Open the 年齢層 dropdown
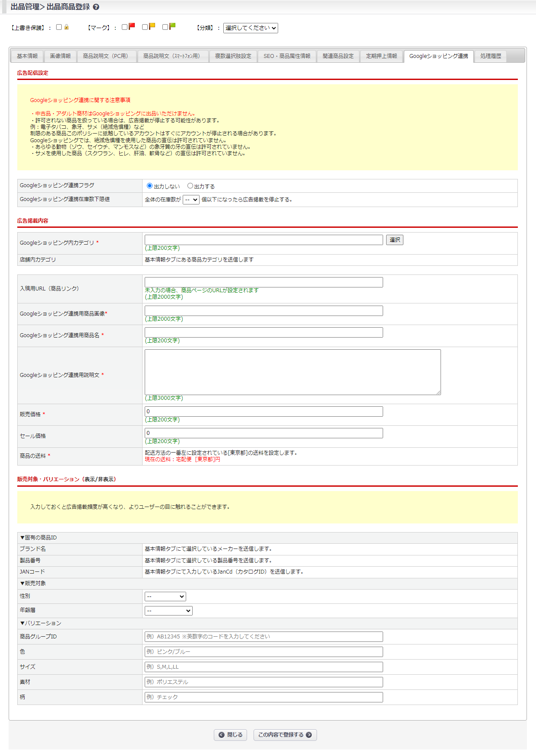Image resolution: width=536 pixels, height=756 pixels. pos(168,611)
